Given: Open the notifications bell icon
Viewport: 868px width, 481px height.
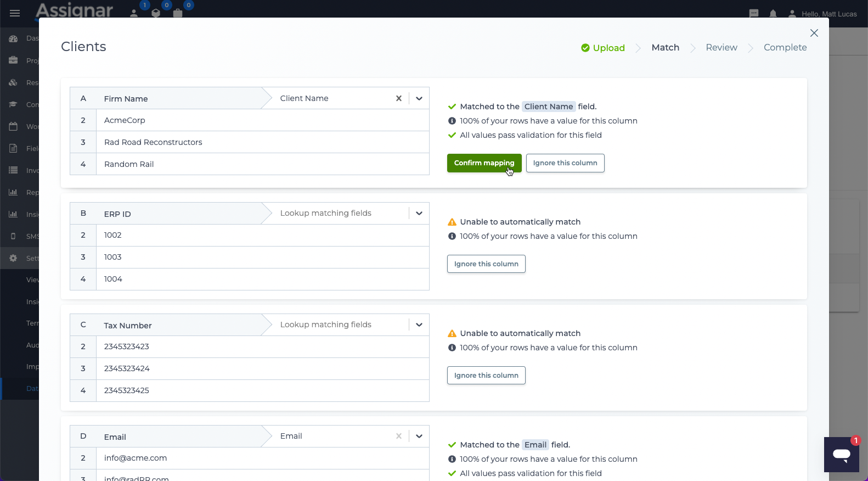Looking at the screenshot, I should tap(773, 14).
